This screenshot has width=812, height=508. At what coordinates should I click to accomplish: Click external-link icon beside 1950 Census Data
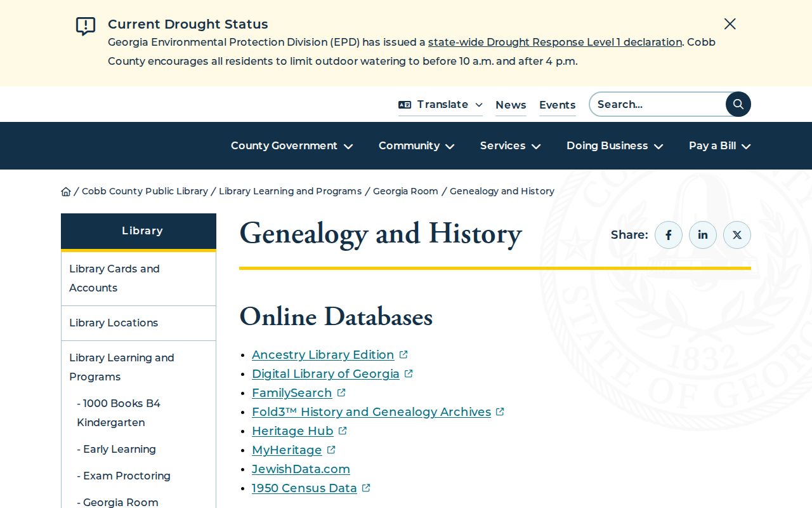tap(366, 488)
